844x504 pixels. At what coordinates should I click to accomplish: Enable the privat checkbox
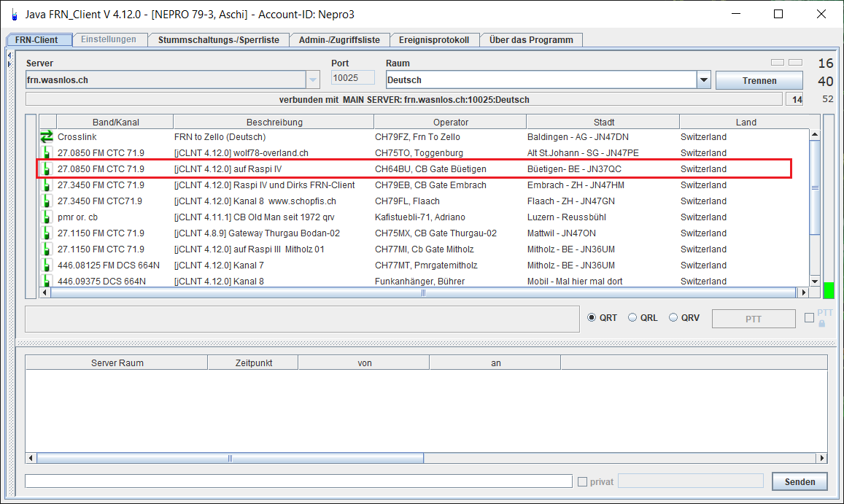[582, 482]
